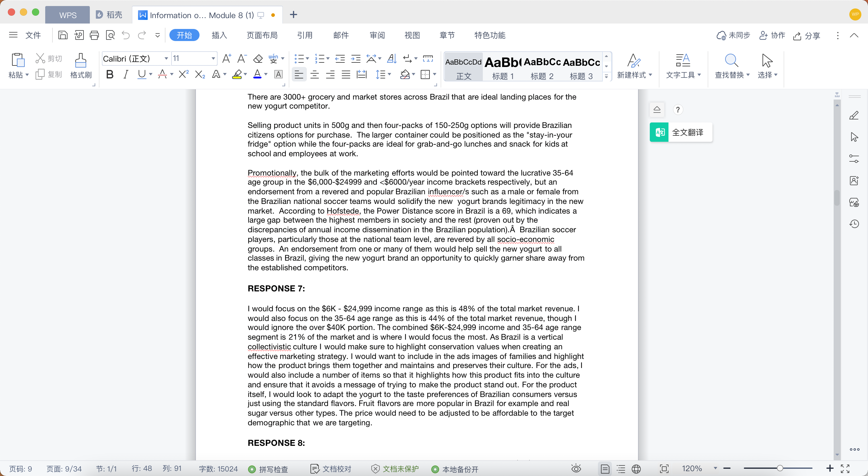Click the New Style button
Screen dimensions: 868x476
634,66
